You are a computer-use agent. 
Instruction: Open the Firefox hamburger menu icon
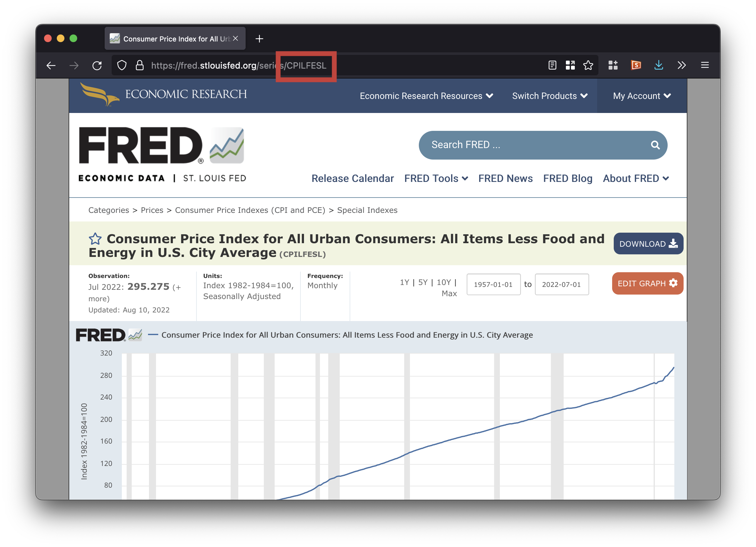pos(705,65)
